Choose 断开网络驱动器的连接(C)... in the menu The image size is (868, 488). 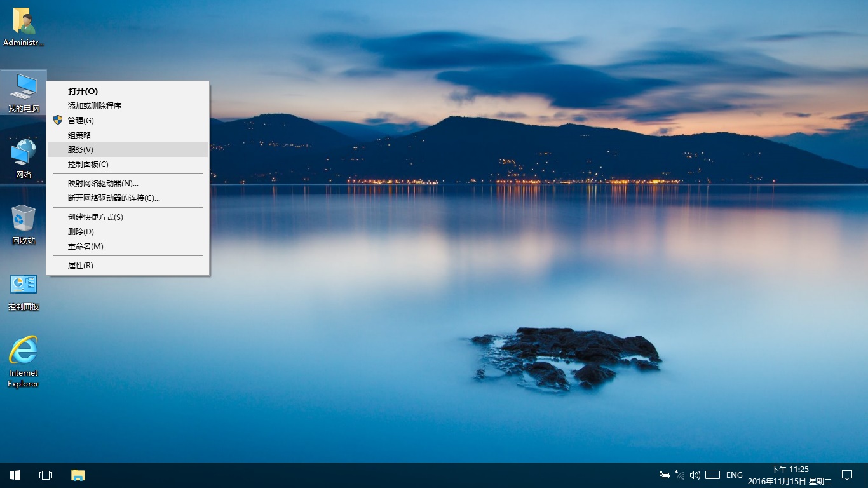pos(128,198)
